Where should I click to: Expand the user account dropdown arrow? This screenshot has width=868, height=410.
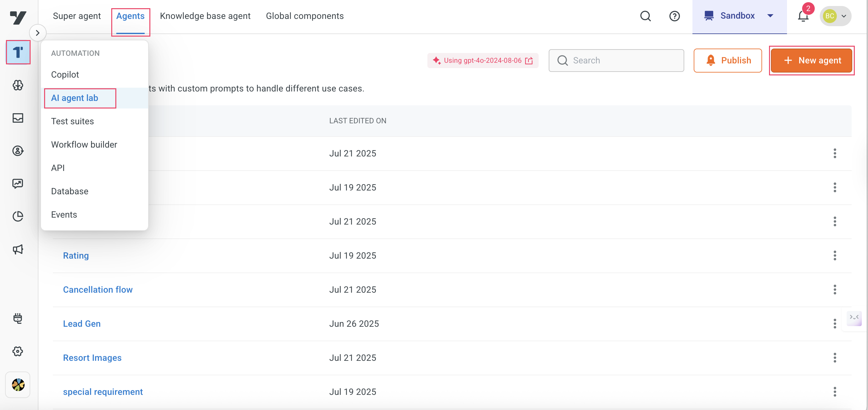[x=844, y=16]
